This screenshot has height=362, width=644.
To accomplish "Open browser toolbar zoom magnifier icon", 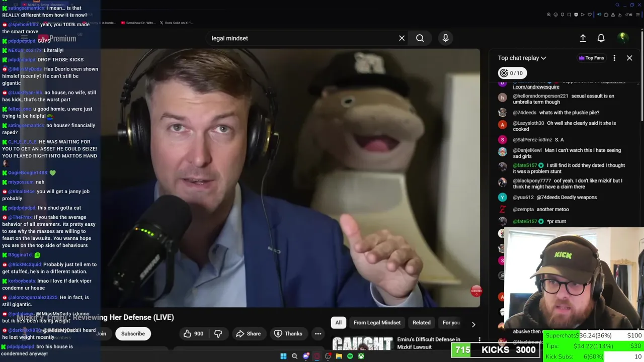I will (x=548, y=15).
